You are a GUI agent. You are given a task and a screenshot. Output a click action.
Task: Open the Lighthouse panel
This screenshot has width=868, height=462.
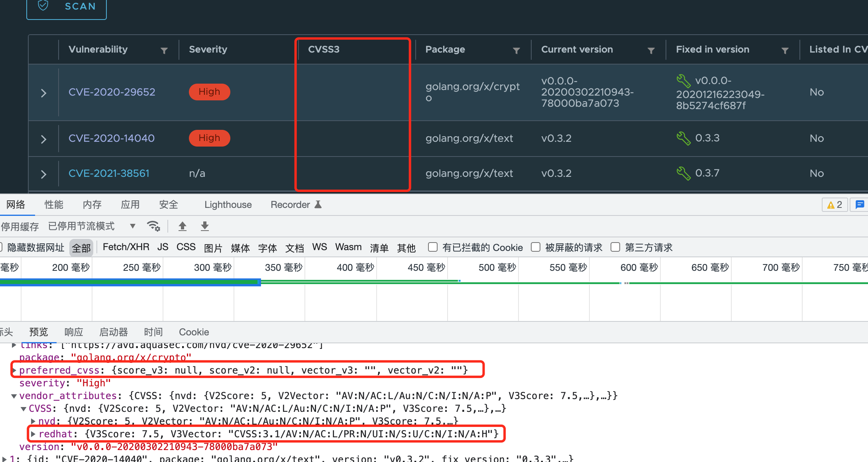228,204
